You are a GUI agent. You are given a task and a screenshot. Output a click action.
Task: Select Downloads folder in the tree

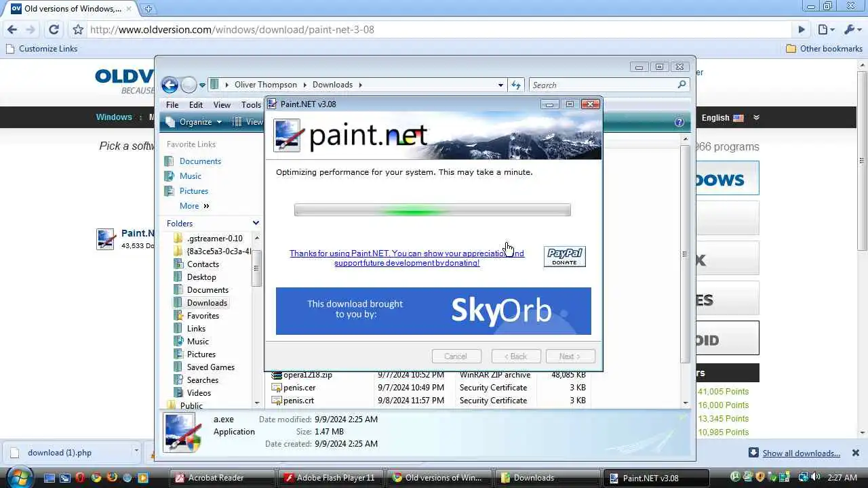point(201,303)
